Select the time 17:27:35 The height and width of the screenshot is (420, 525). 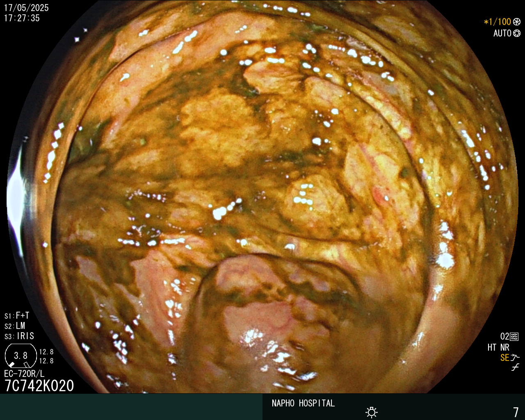22,18
